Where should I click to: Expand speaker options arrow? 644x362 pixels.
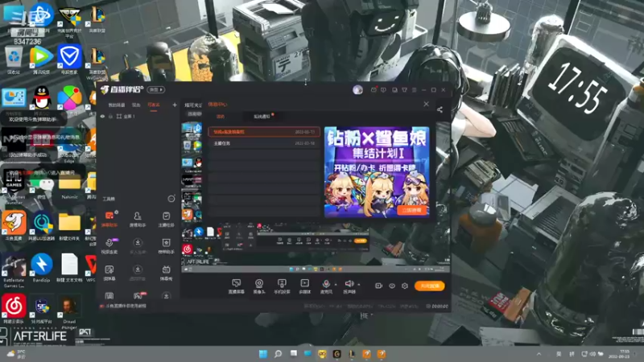point(359,284)
